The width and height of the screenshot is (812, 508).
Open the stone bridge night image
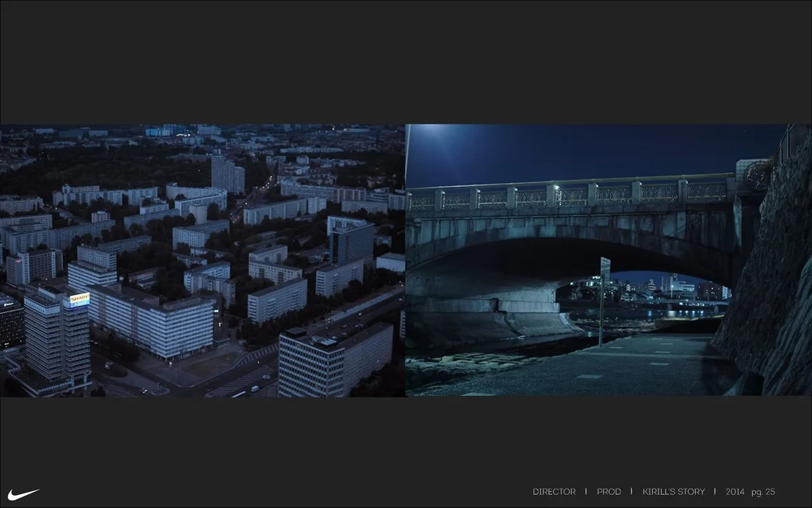point(608,260)
